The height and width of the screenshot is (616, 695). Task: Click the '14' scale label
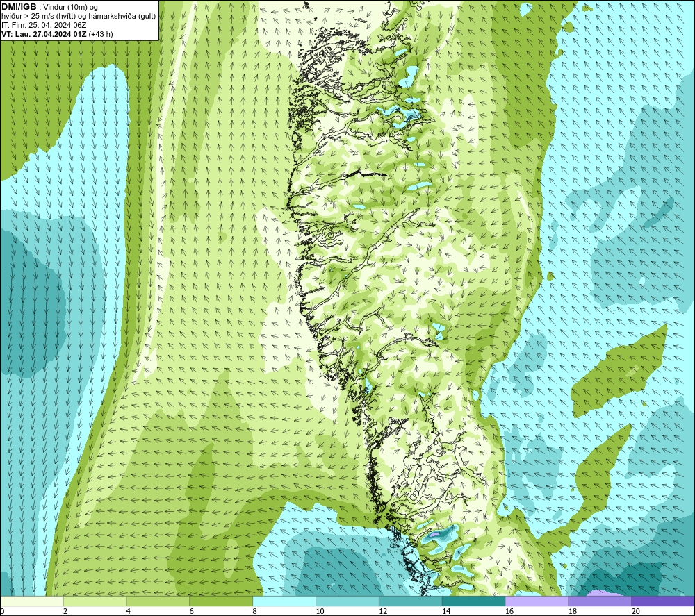[x=446, y=611]
